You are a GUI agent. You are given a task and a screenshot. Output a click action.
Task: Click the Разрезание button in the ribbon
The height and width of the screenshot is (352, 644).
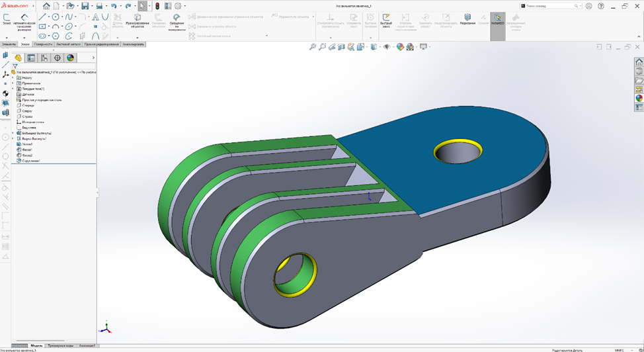click(x=467, y=19)
